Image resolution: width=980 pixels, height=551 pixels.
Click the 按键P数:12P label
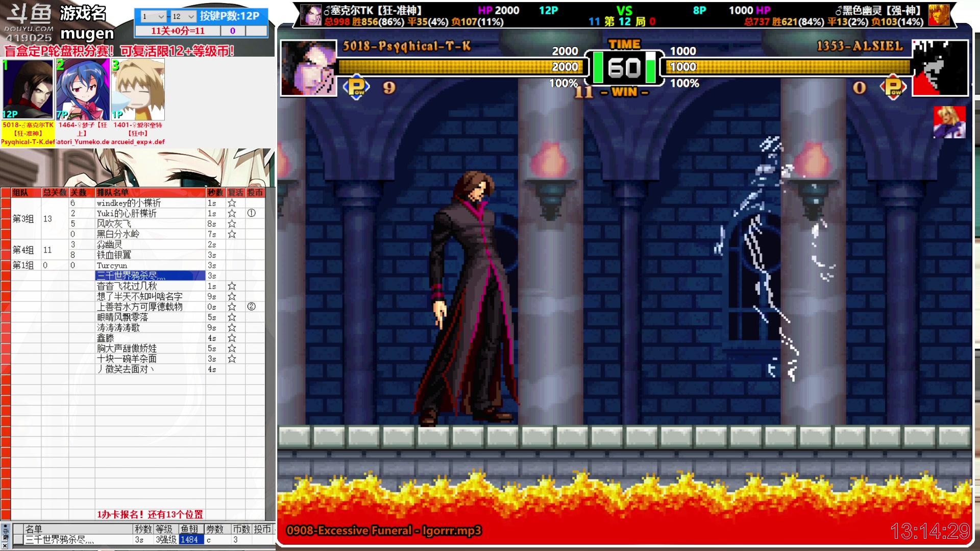[230, 16]
